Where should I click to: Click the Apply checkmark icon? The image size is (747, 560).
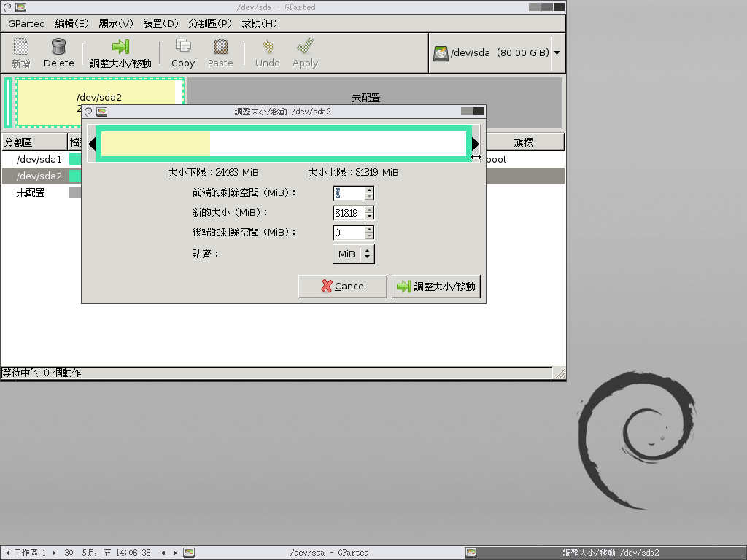[x=305, y=47]
